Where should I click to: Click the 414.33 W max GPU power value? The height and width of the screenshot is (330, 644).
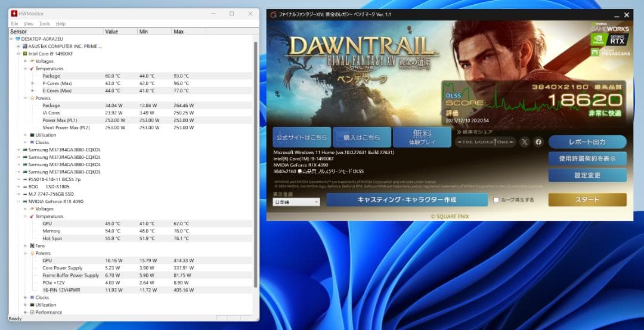(184, 261)
